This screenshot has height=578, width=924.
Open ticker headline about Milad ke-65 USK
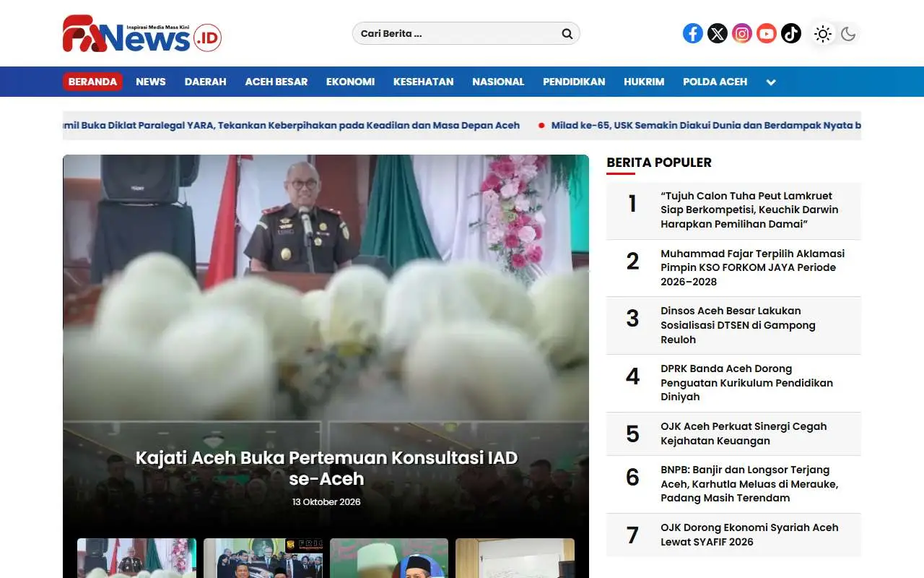(x=706, y=126)
